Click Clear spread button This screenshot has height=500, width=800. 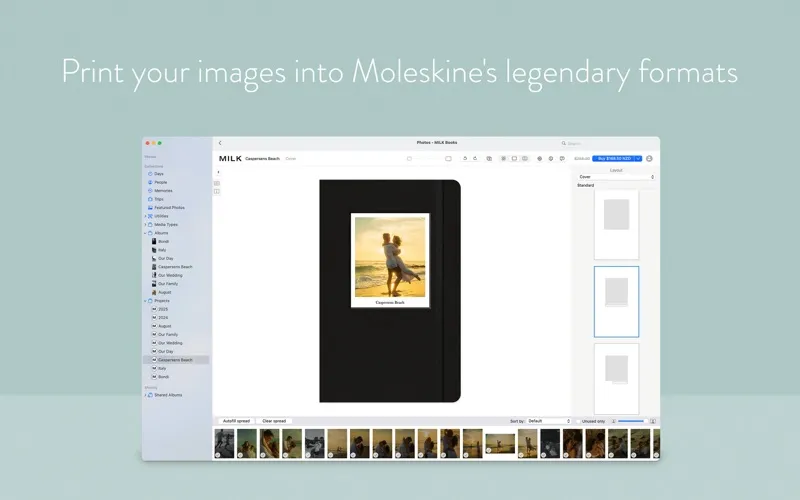click(274, 421)
